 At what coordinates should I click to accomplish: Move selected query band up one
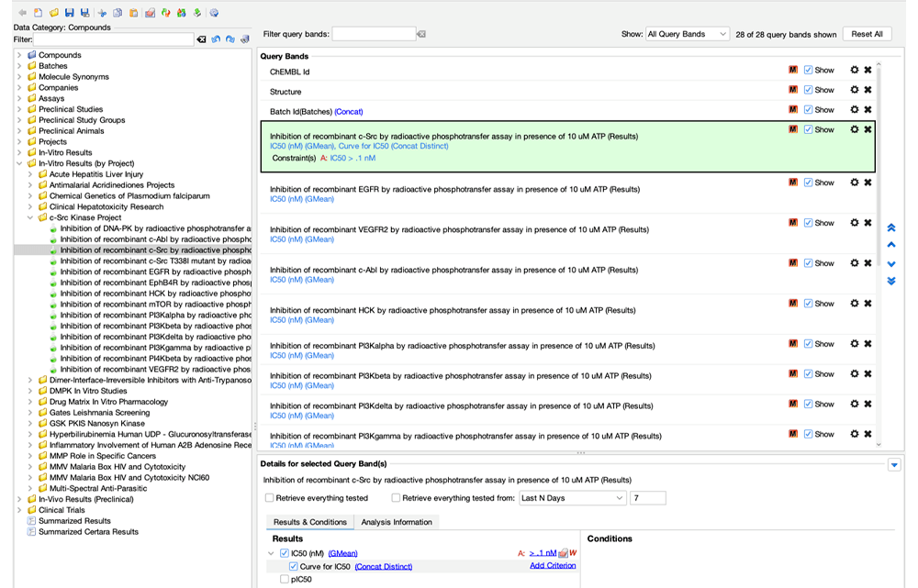click(x=891, y=245)
